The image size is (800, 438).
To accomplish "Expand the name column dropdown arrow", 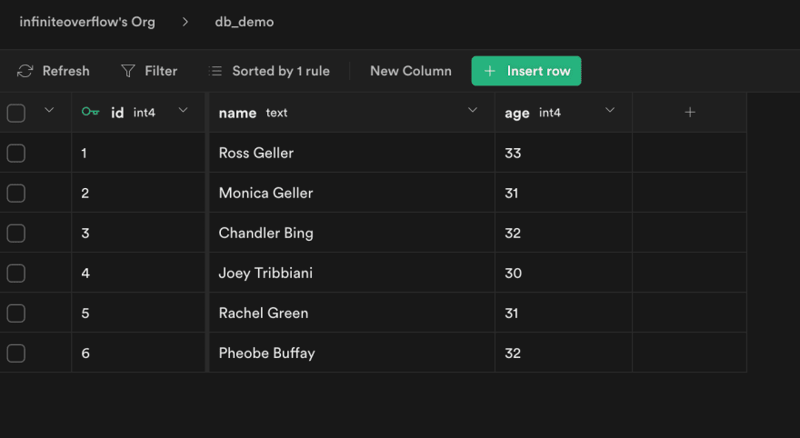I will pyautogui.click(x=472, y=110).
